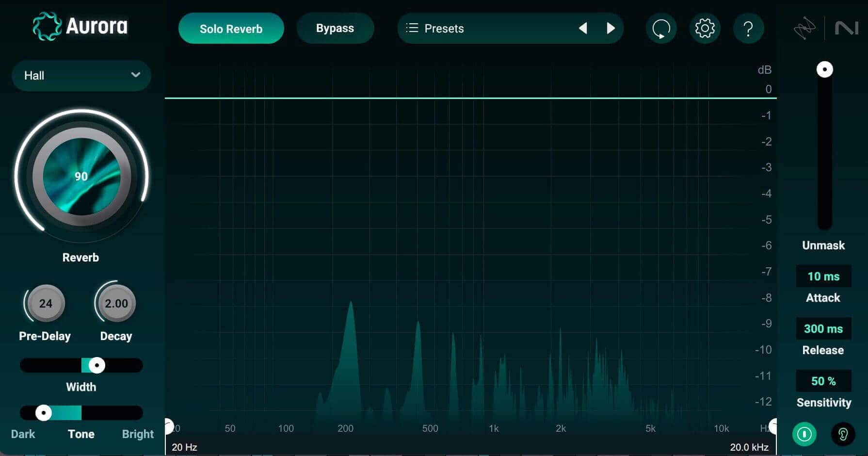868x456 pixels.
Task: Click the 20 Hz low frequency readout
Action: [x=184, y=447]
